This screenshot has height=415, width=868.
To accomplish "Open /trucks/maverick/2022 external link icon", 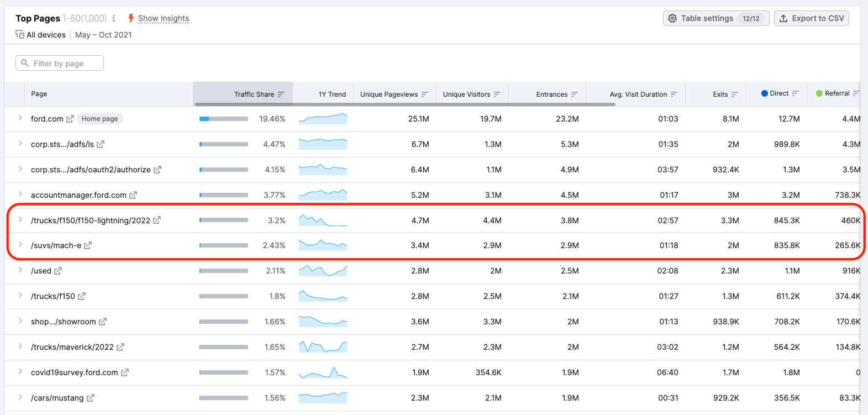I will point(120,347).
